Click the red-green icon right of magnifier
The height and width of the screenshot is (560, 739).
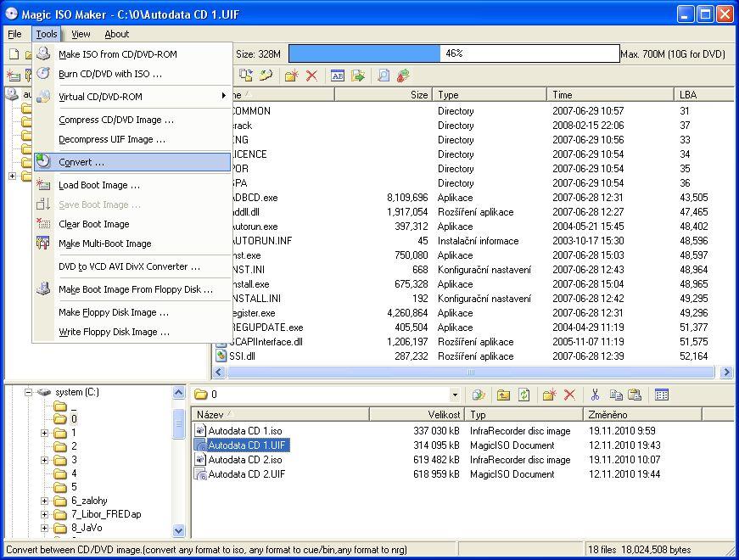coord(403,76)
